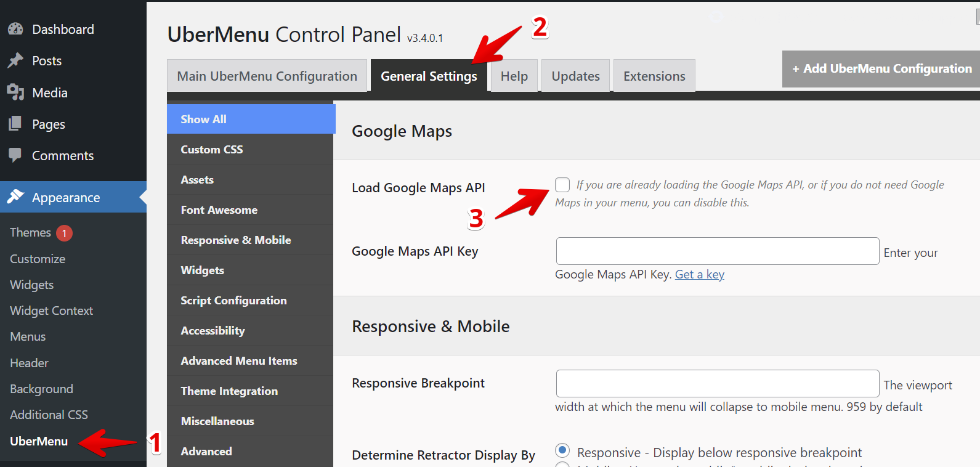Open the Appearance menu in sidebar
Viewport: 980px width, 467px height.
tap(73, 197)
